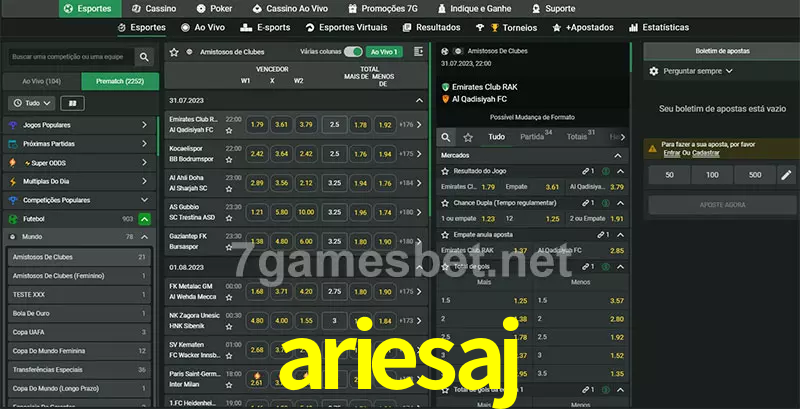Star the Kocaelispor vs BB Bodrumspor match
The image size is (800, 409).
229,160
